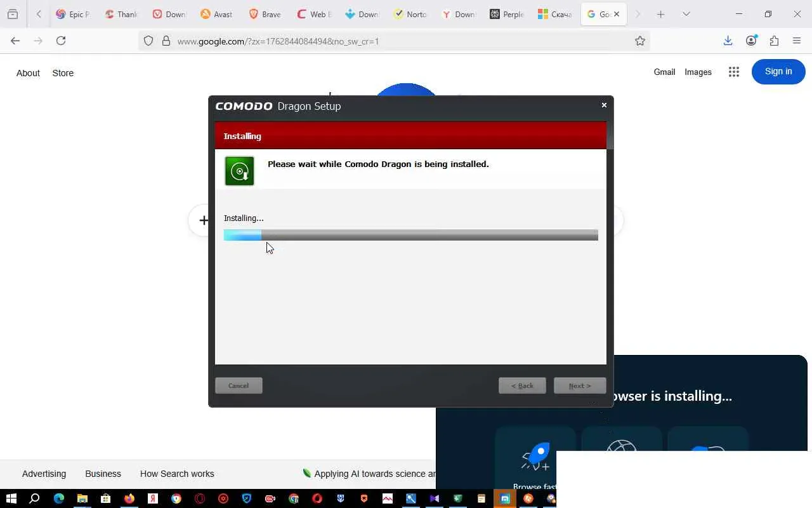Image resolution: width=812 pixels, height=508 pixels.
Task: Click the plus icon left of the setup dialog
Action: click(x=204, y=220)
